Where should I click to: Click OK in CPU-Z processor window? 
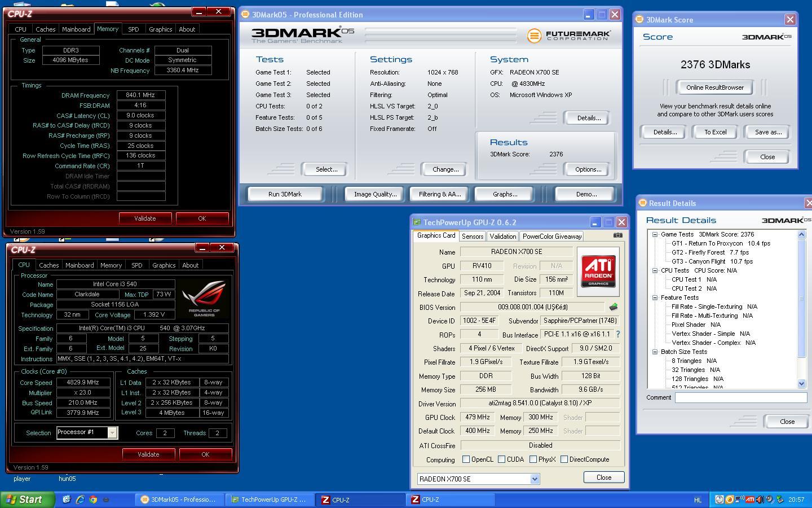[205, 454]
